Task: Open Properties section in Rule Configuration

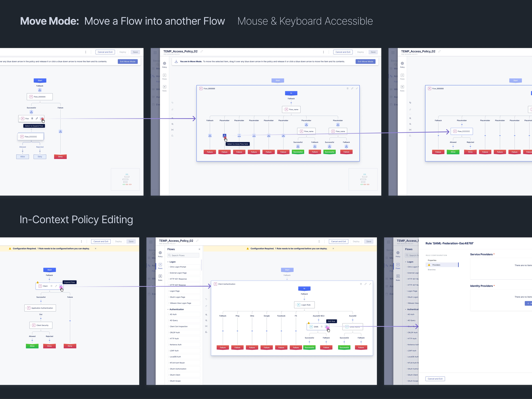Action: point(432,260)
